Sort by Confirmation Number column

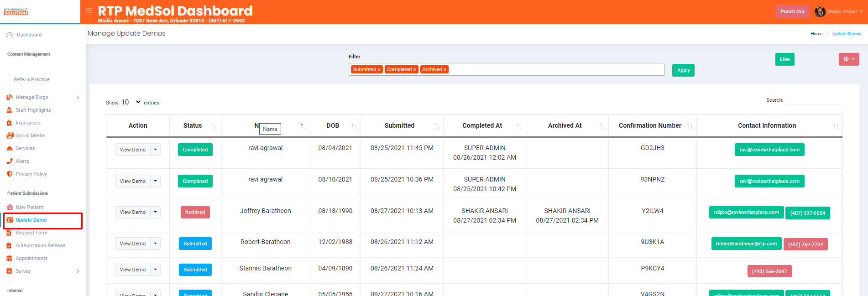653,125
